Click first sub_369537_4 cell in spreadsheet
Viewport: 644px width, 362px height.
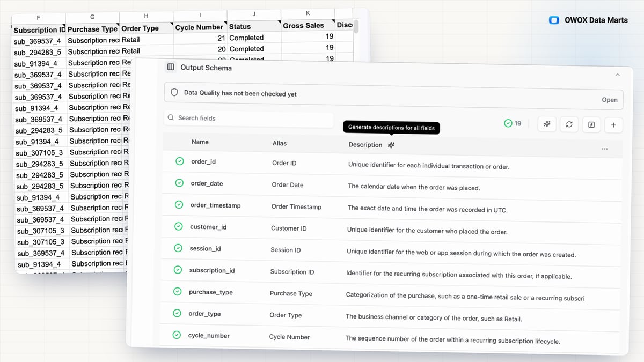click(x=39, y=41)
